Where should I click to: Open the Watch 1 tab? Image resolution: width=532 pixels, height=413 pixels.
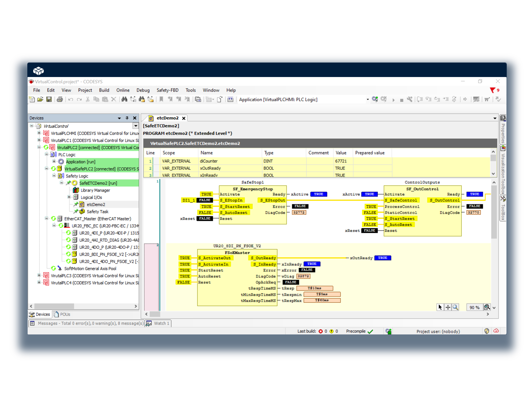click(158, 323)
